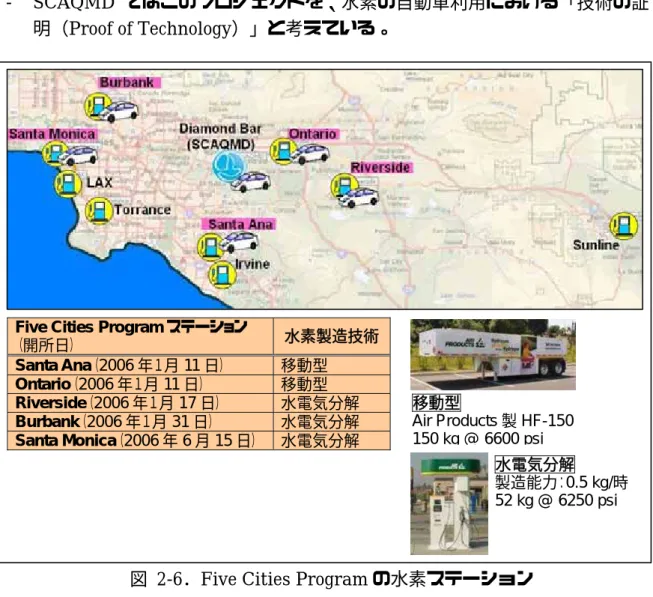Image resolution: width=653 pixels, height=597 pixels.
Task: Click the Santa Ana fuel pump icon
Action: click(210, 247)
